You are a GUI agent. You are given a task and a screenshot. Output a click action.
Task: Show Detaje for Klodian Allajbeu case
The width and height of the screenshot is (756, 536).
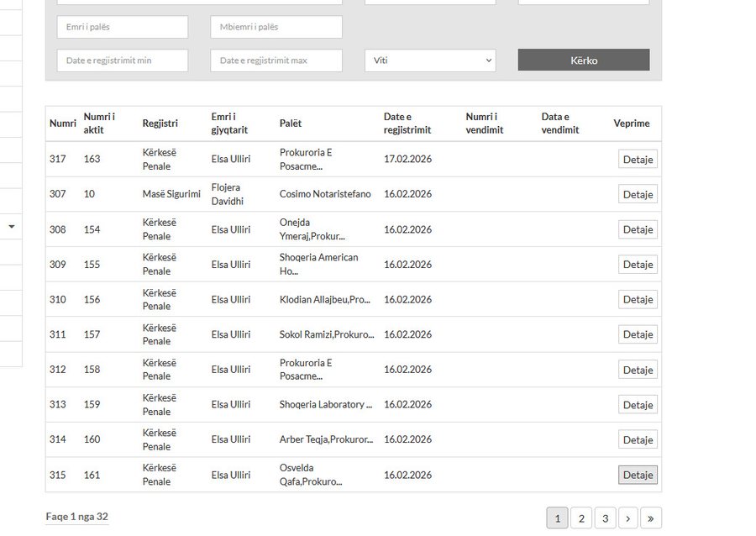point(638,299)
